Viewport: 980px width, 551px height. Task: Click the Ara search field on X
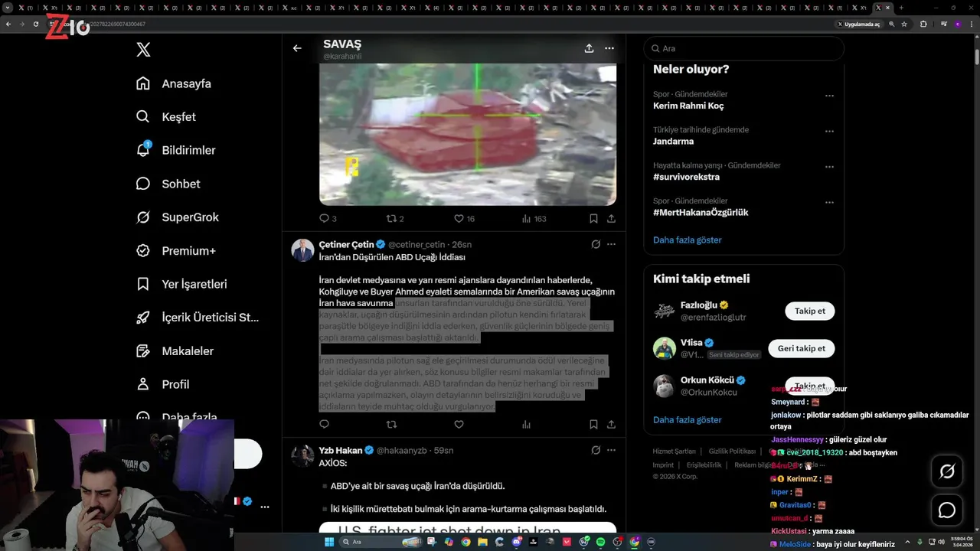coord(743,48)
